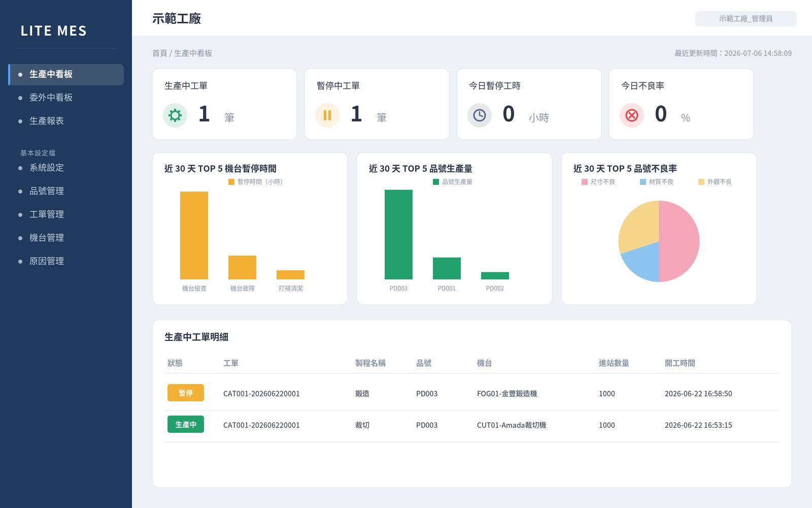Toggle the 品號生產量 legend swatch
This screenshot has width=812, height=508.
(x=436, y=182)
